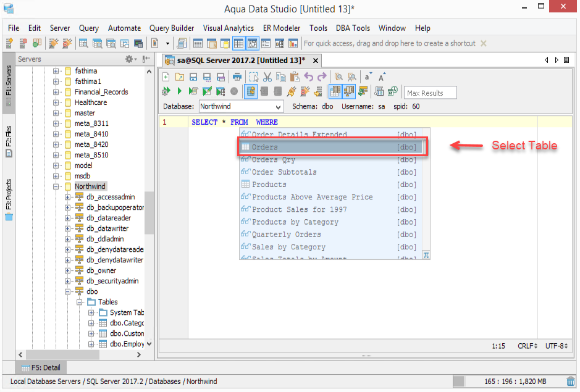Click the Paste clipboard icon

click(295, 77)
